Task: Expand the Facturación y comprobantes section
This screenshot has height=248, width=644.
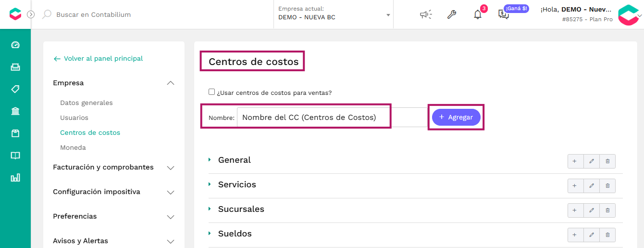Action: (113, 167)
